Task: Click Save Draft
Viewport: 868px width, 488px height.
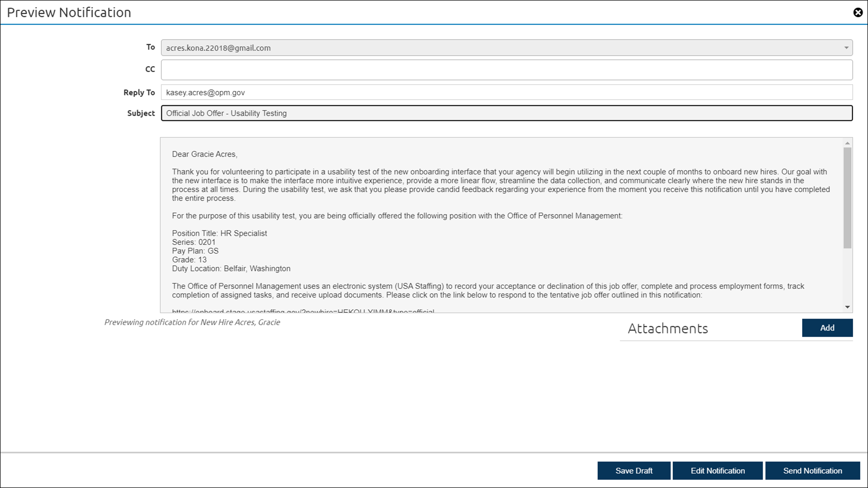Action: 633,471
